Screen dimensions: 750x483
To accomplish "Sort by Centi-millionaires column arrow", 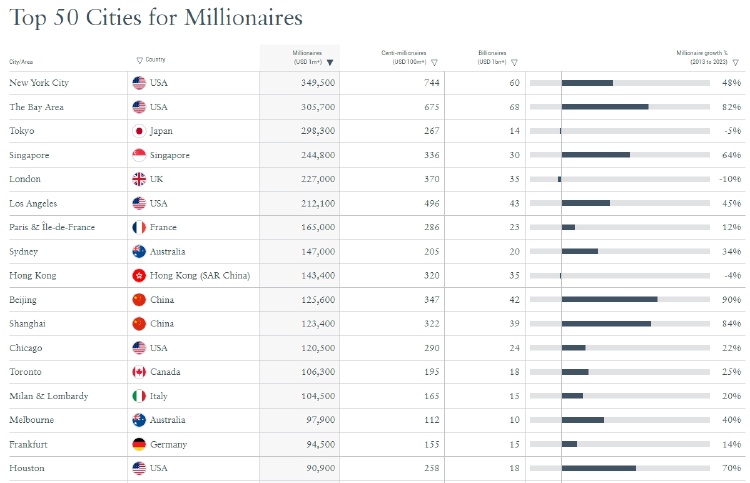I will point(434,63).
